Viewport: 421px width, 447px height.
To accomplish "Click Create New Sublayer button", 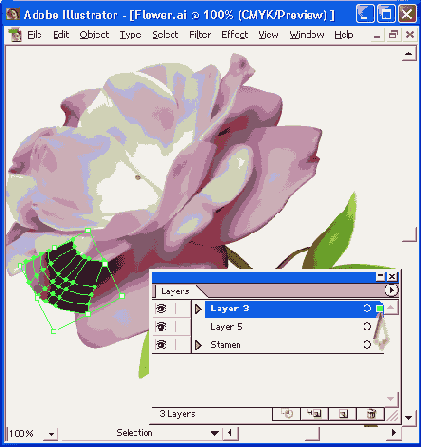I will [x=314, y=414].
